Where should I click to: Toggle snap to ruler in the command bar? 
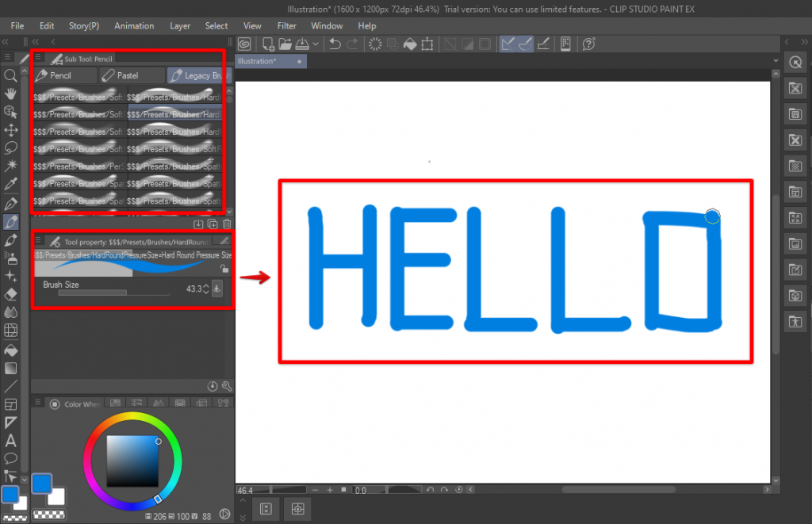507,44
